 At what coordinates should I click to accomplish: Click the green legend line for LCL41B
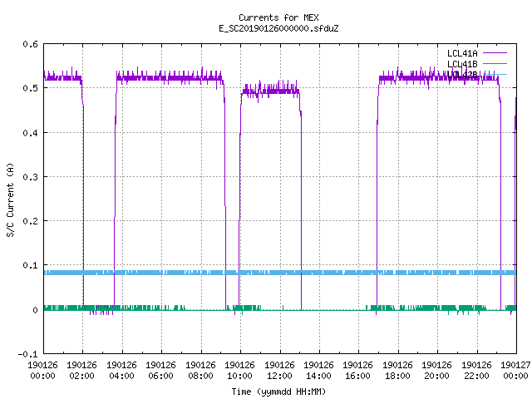pos(495,63)
